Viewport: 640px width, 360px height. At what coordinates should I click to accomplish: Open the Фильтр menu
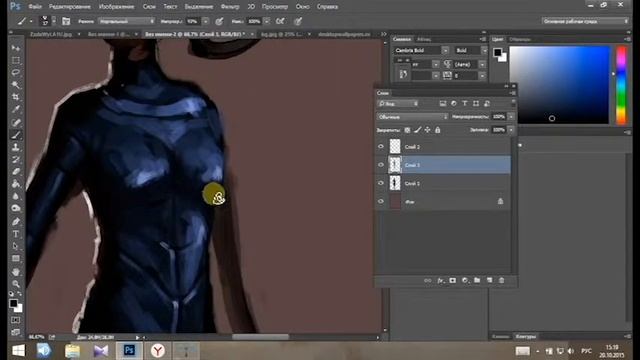coord(230,7)
